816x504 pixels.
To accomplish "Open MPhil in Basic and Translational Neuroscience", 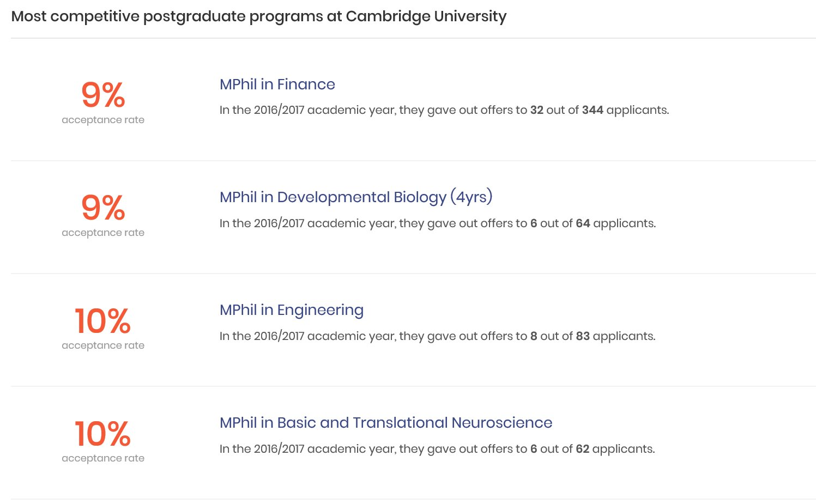I will coord(386,423).
